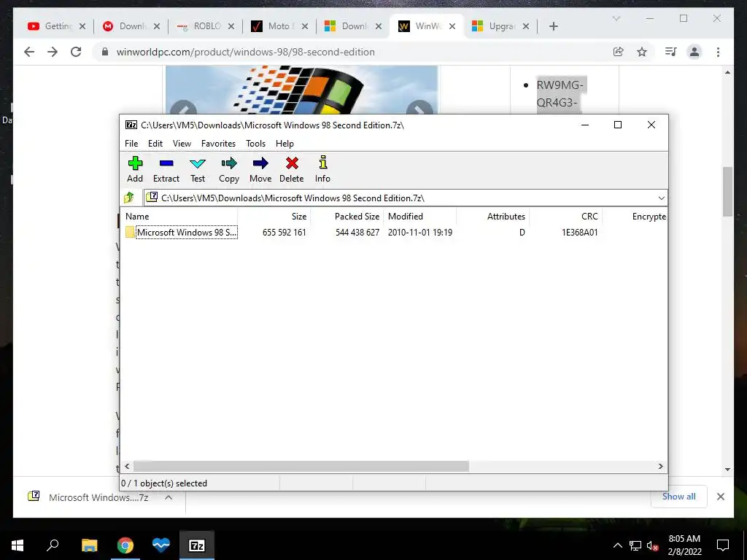Open the 7-Zip File menu
This screenshot has height=560, width=747.
[131, 144]
